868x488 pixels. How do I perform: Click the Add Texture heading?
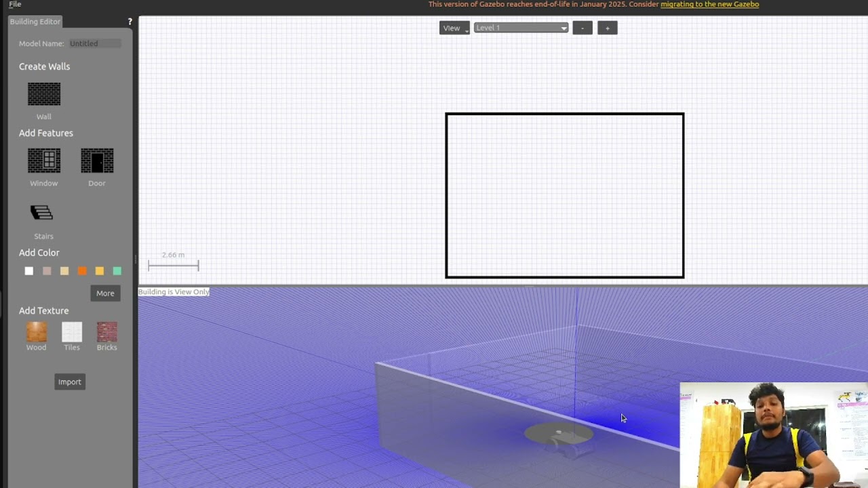44,310
